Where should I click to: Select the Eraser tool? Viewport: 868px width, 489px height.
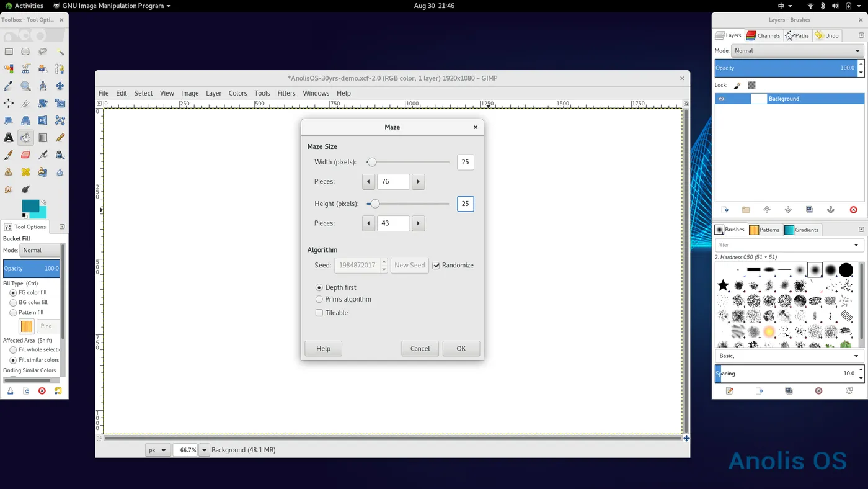tap(25, 155)
